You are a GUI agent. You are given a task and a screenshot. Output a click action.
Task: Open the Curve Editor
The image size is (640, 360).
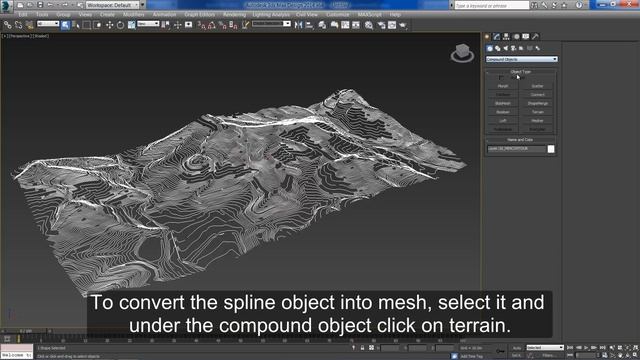coord(345,25)
